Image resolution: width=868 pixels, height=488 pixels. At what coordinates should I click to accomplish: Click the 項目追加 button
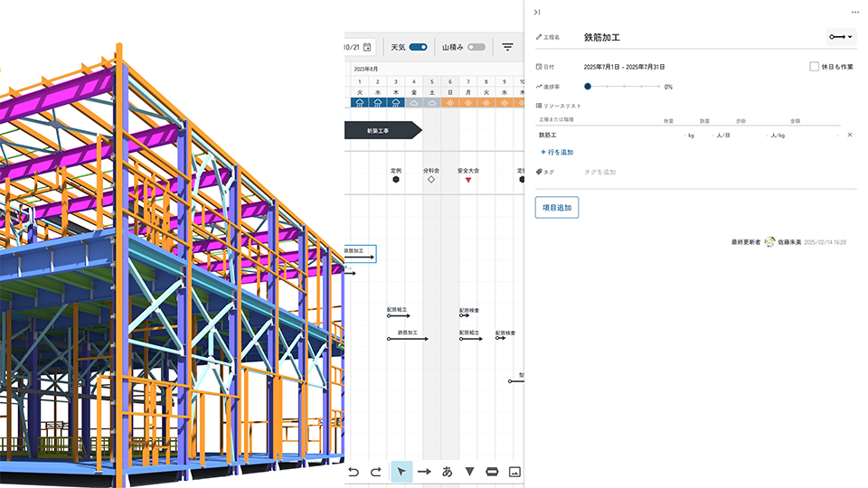557,208
